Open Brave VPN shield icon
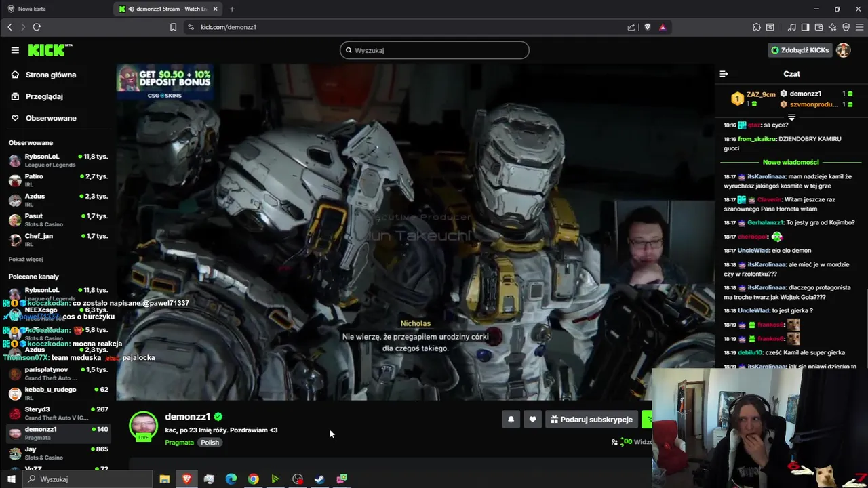This screenshot has width=868, height=488. 846,27
